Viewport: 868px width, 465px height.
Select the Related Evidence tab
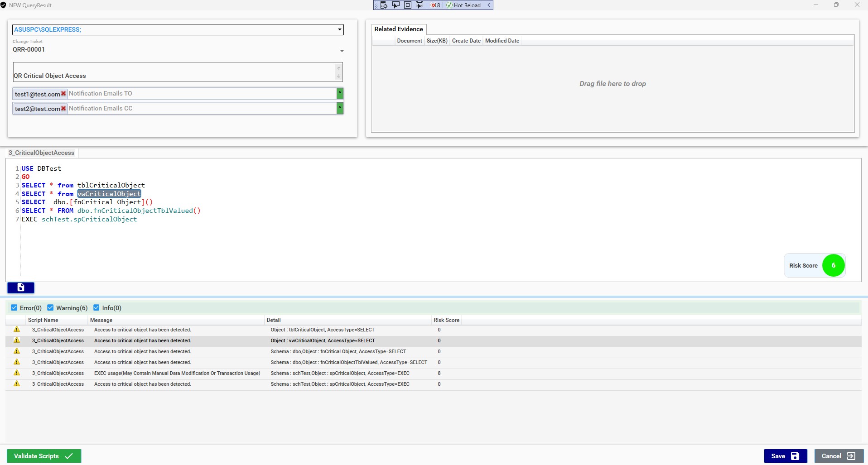[x=398, y=29]
